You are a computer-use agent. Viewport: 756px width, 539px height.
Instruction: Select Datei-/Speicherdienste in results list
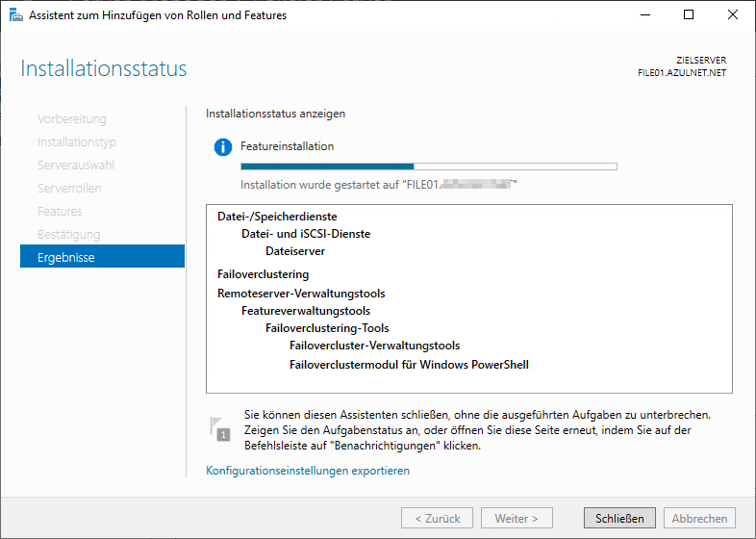coord(277,217)
